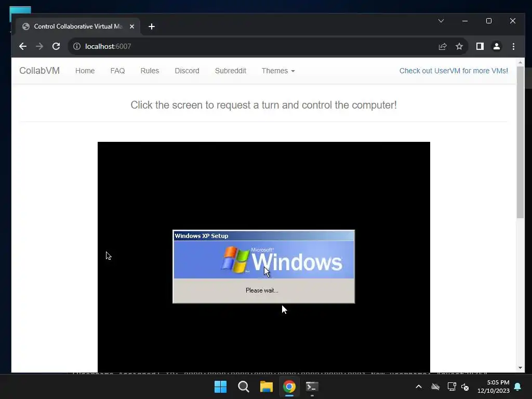This screenshot has width=532, height=399.
Task: Click the 'Please wait...' text in setup dialog
Action: [262, 290]
